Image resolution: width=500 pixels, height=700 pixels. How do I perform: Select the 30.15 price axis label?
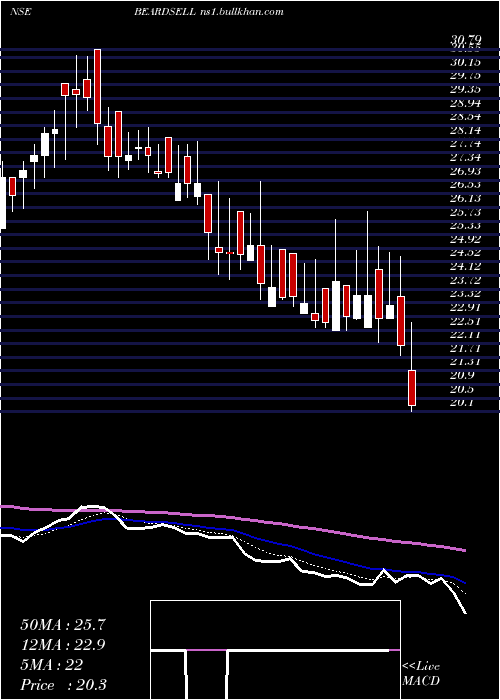pos(466,62)
